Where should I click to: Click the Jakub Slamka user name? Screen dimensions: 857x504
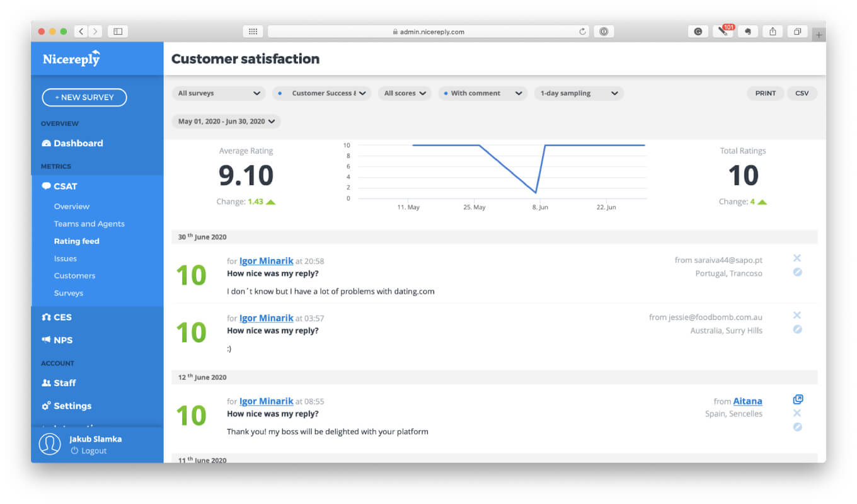[96, 439]
